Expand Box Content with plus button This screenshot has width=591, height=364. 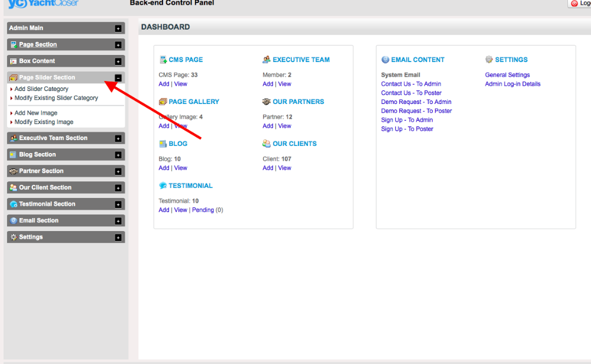coord(118,61)
